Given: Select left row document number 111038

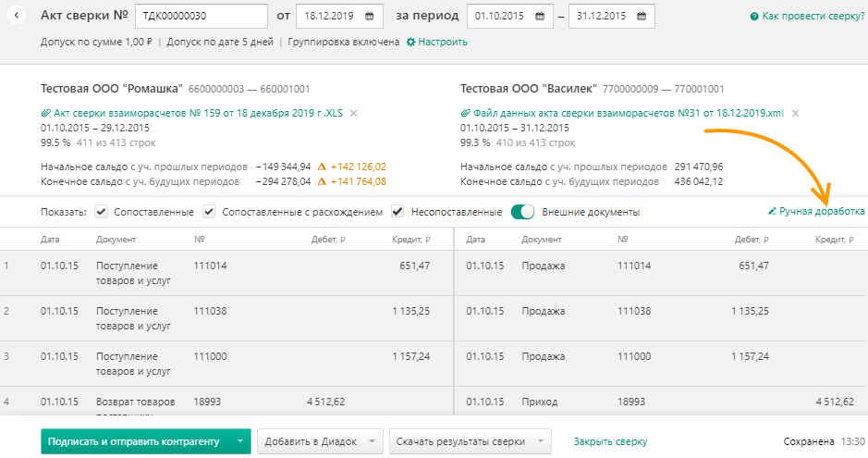Looking at the screenshot, I should pos(211,311).
